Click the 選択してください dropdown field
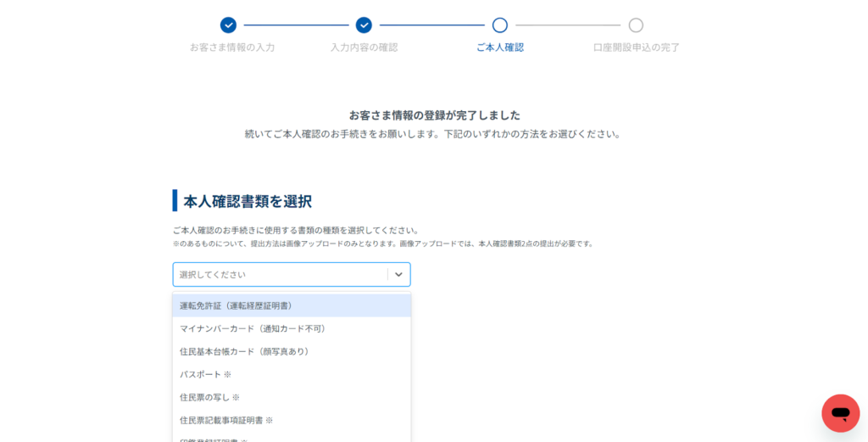Image resolution: width=868 pixels, height=442 pixels. tap(280, 275)
